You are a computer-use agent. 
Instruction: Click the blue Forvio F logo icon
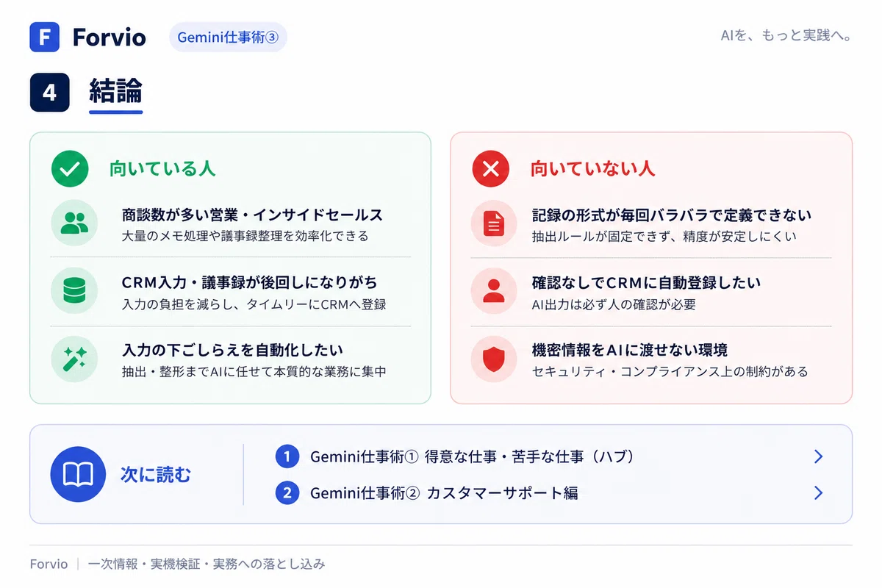coord(45,37)
